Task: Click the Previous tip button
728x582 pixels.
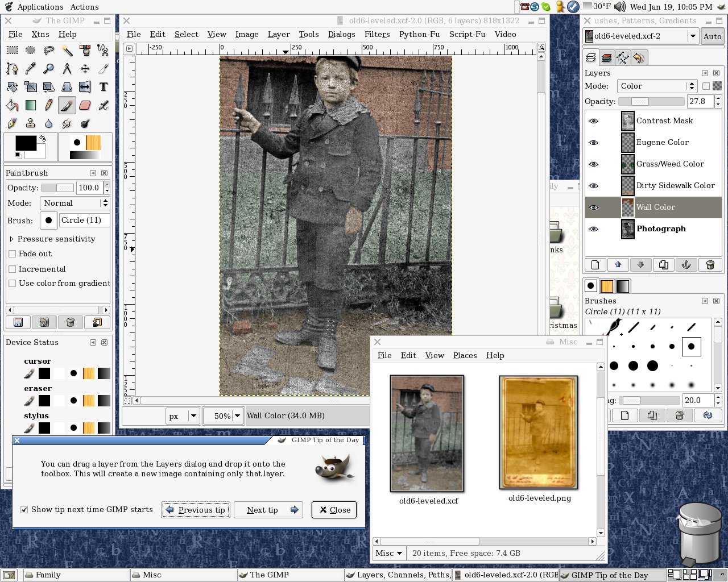Action: (196, 510)
